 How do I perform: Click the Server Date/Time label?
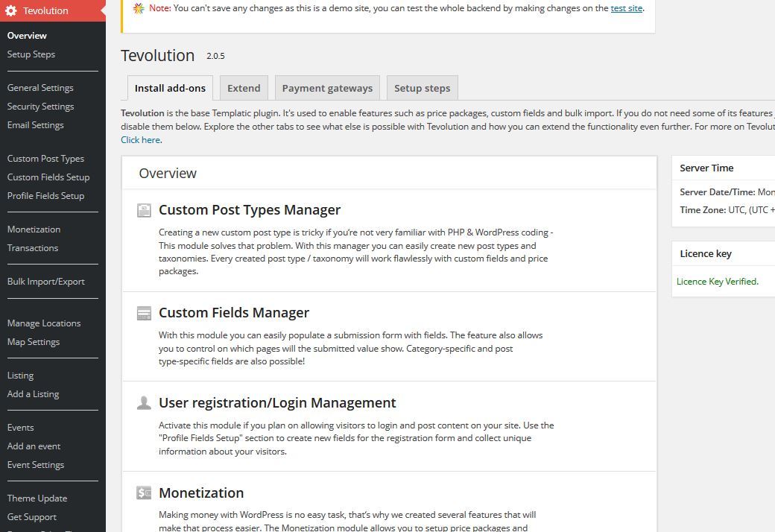pos(717,191)
